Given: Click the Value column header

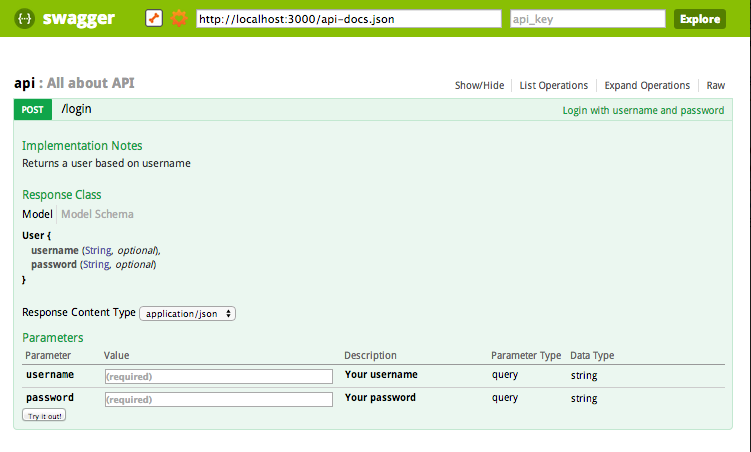Looking at the screenshot, I should [x=116, y=355].
